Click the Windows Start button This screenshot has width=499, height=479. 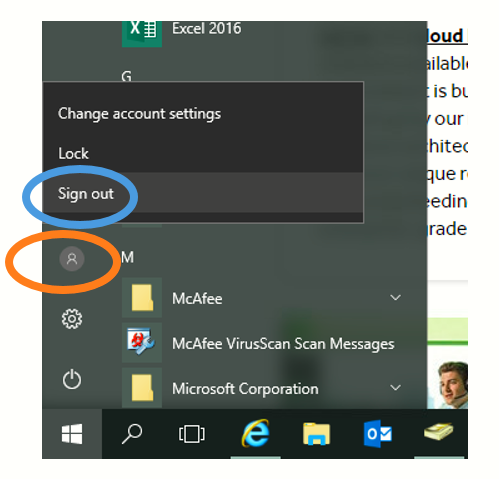point(72,434)
